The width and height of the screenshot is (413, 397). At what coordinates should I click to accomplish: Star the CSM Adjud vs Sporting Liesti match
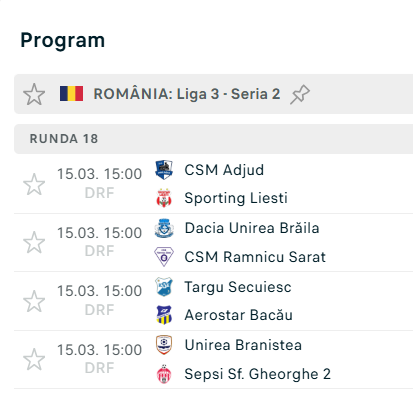[34, 184]
